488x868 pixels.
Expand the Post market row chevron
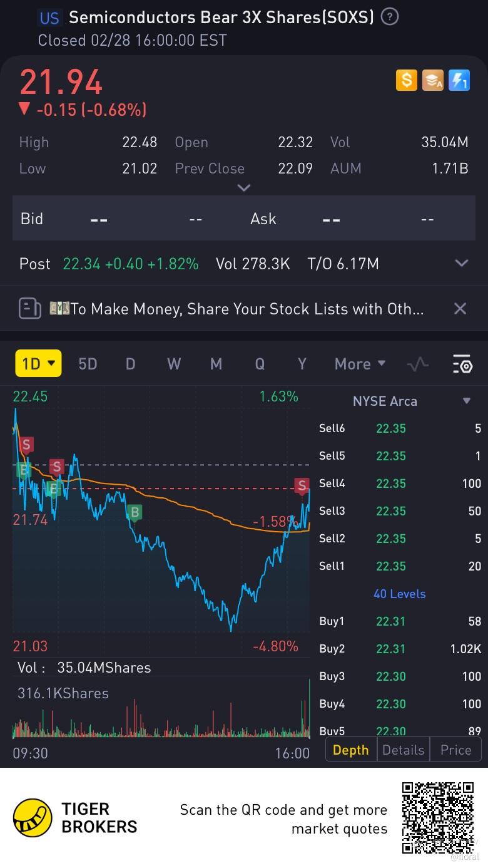462,264
